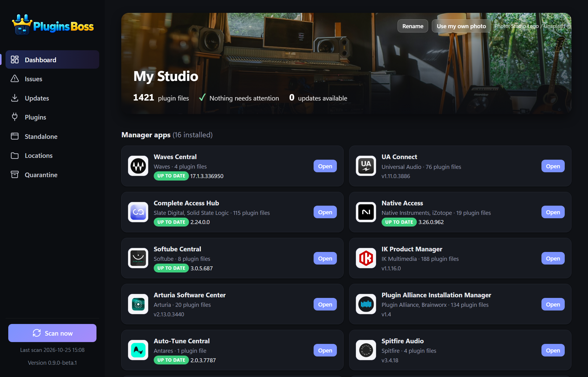Click the Softube Central app icon
This screenshot has height=377, width=588.
(x=138, y=258)
